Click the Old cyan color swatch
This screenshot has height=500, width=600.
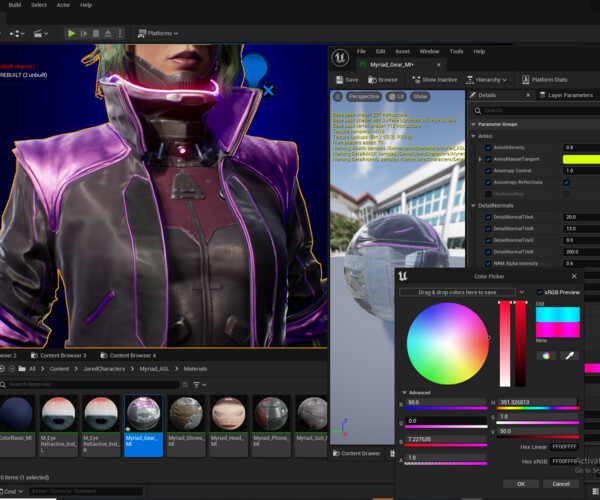click(x=558, y=314)
